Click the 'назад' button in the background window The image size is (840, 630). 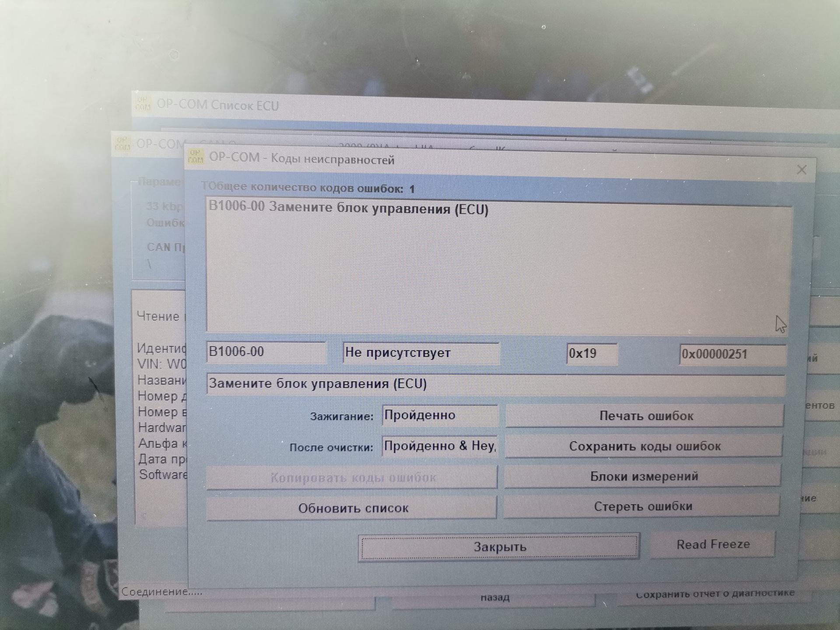click(x=494, y=598)
